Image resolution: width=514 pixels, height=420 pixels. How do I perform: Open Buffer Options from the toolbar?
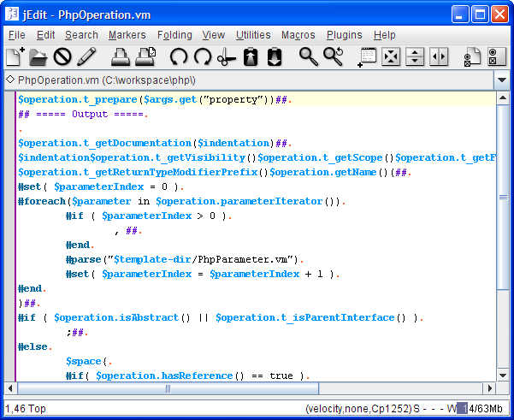(472, 57)
